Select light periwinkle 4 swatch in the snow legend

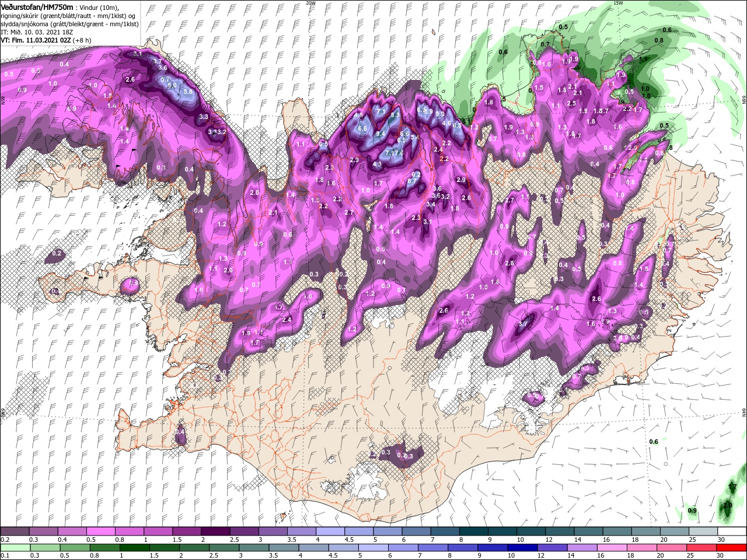point(330,532)
